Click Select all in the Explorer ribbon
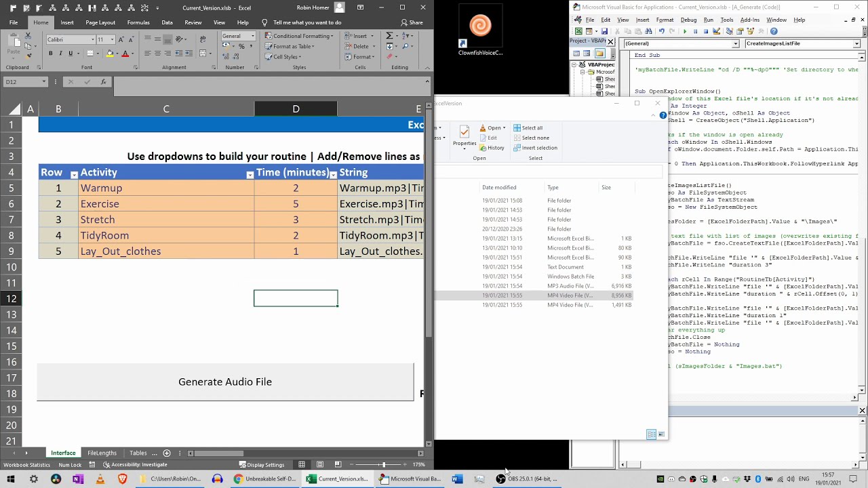 528,127
